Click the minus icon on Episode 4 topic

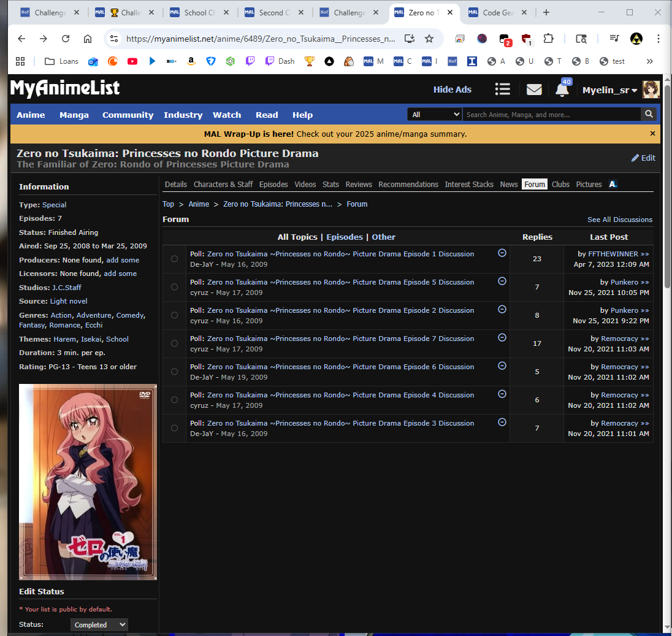(502, 394)
